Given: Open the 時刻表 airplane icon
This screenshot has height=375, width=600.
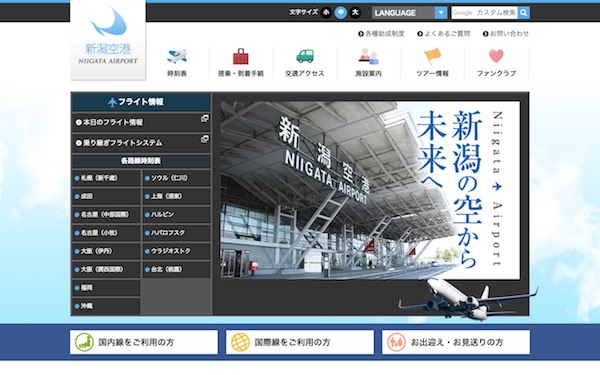Looking at the screenshot, I should click(x=177, y=57).
